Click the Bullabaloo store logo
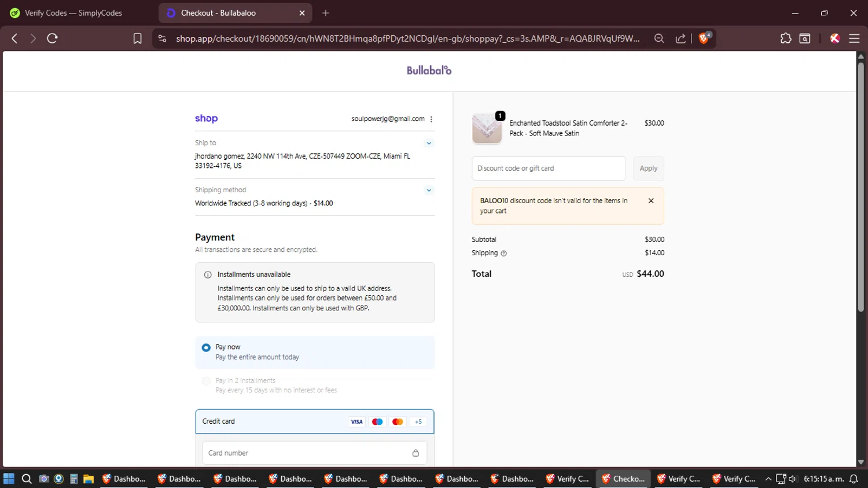Screen dimensions: 868x488 [429, 71]
